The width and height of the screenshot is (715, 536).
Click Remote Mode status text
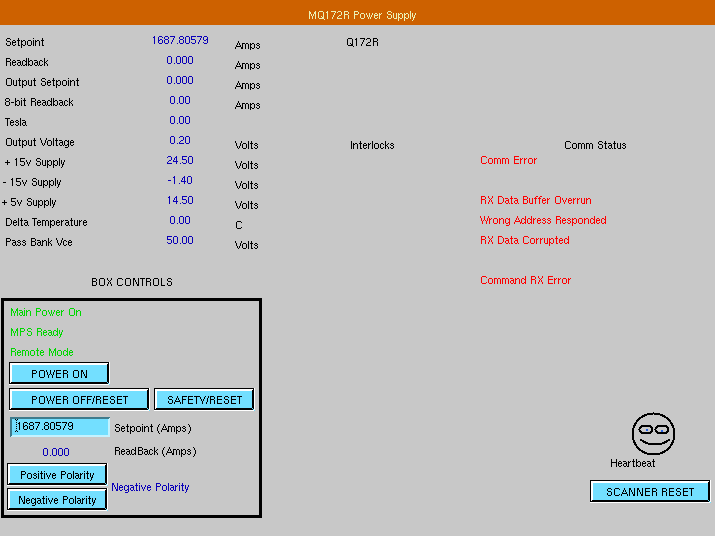coord(41,352)
